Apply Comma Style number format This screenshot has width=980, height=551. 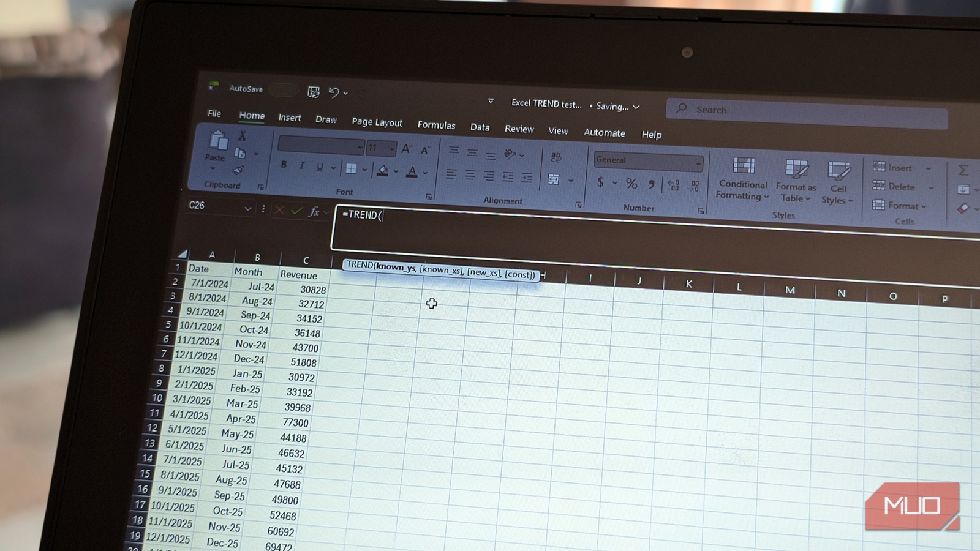pyautogui.click(x=652, y=184)
